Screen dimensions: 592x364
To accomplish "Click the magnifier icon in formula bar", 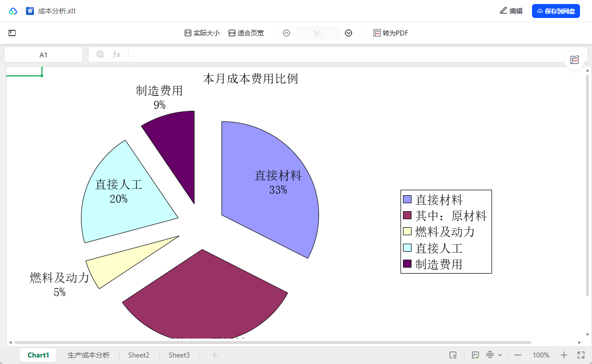I will click(100, 54).
